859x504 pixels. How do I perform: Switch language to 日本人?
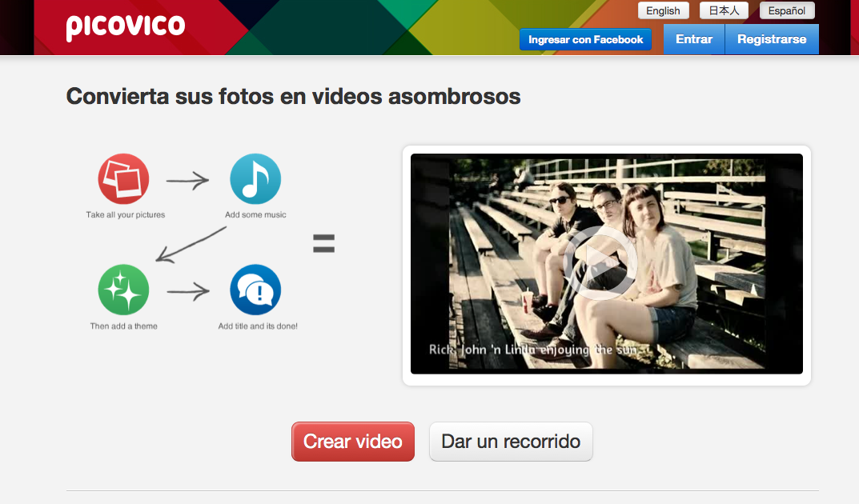click(x=724, y=10)
